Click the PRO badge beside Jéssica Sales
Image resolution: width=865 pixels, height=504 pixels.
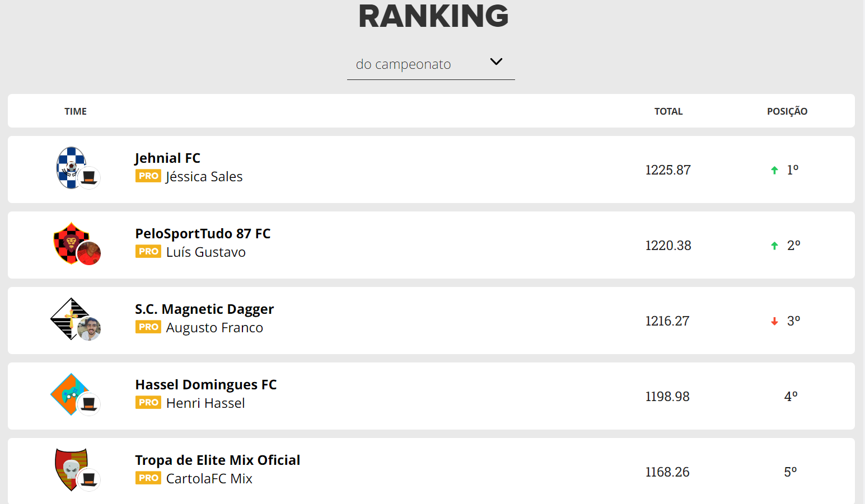(x=148, y=176)
